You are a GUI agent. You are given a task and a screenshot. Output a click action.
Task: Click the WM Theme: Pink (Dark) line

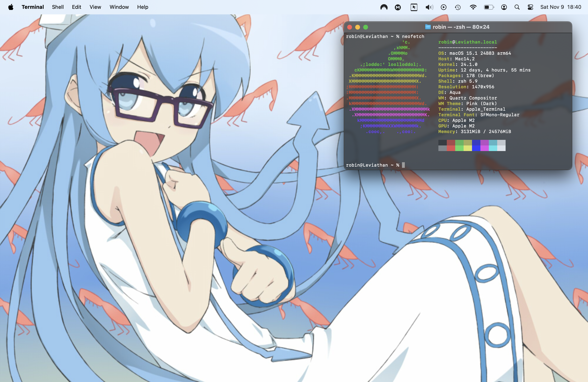467,104
